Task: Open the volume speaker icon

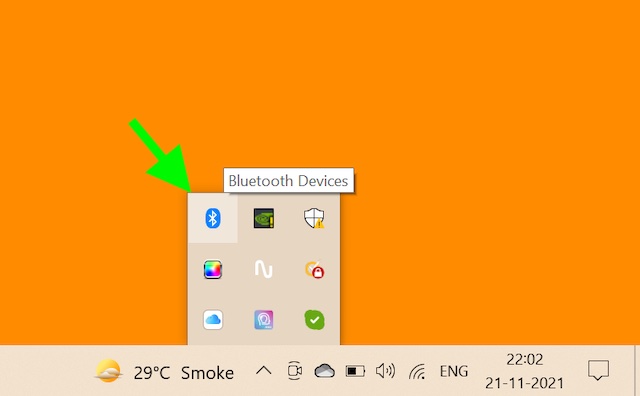Action: coord(386,371)
